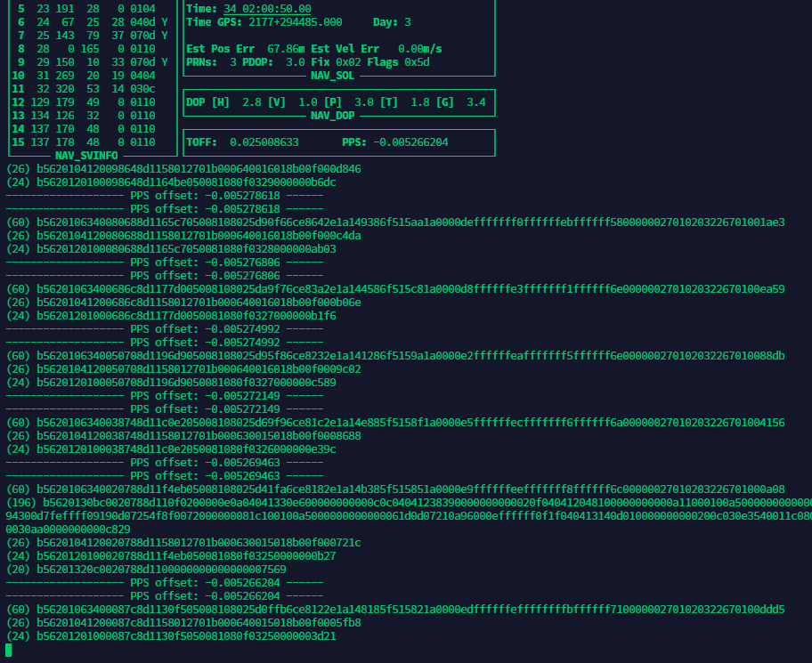Image resolution: width=812 pixels, height=663 pixels.
Task: Select the start of the (196) byte hex message
Action: (409, 503)
